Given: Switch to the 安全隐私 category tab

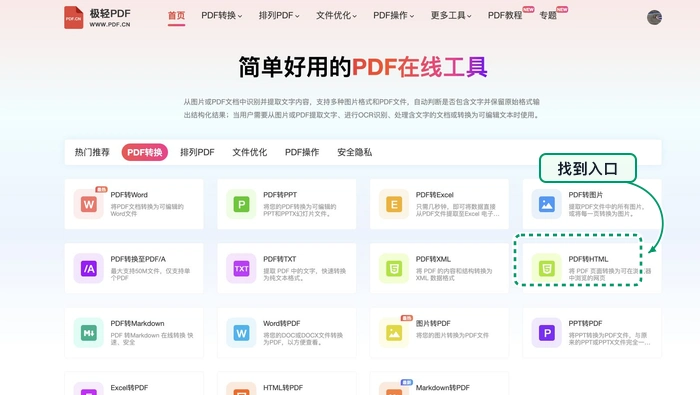Looking at the screenshot, I should [x=354, y=152].
